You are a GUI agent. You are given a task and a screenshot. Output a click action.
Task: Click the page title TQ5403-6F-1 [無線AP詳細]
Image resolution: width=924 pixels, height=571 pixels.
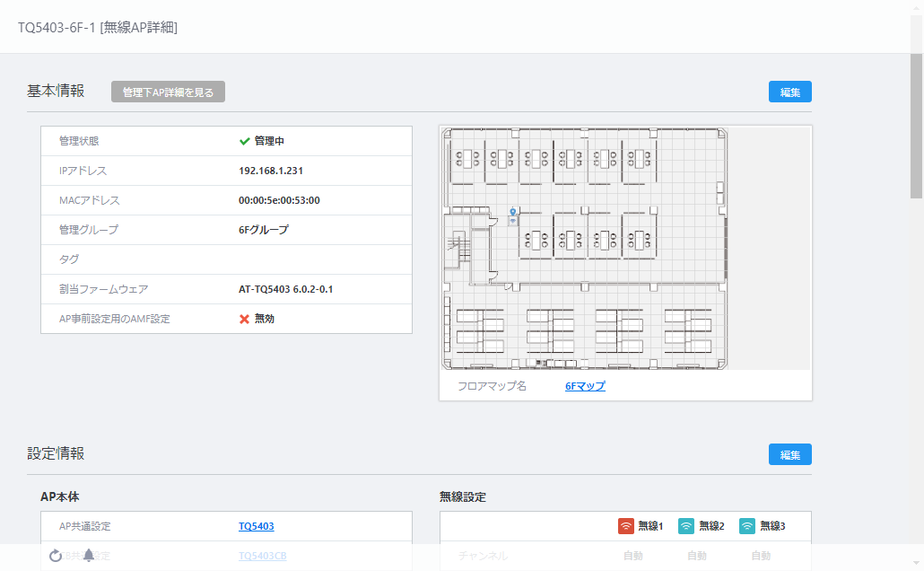click(x=98, y=28)
